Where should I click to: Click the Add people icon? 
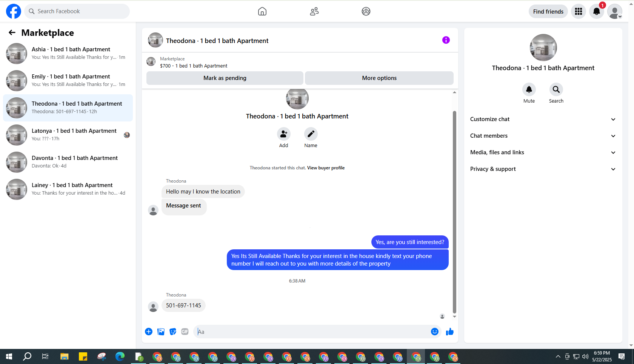click(284, 134)
